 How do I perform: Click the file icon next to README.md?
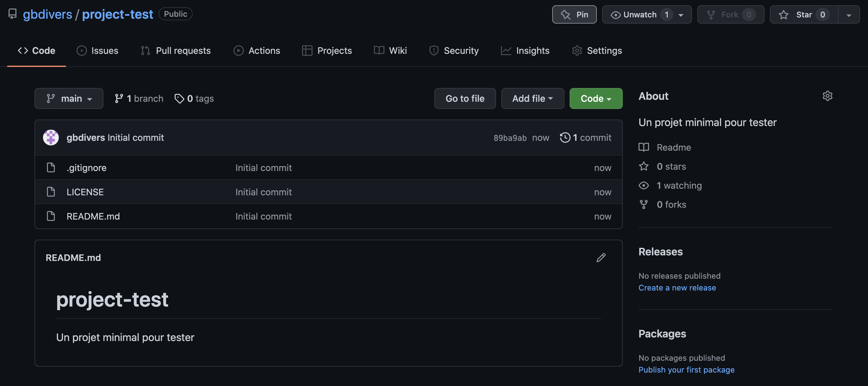tap(51, 216)
